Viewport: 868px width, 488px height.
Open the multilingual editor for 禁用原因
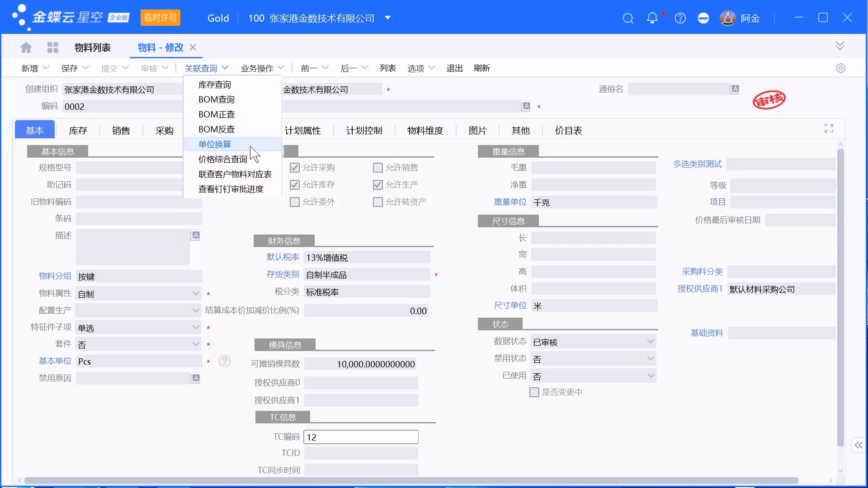coord(195,378)
